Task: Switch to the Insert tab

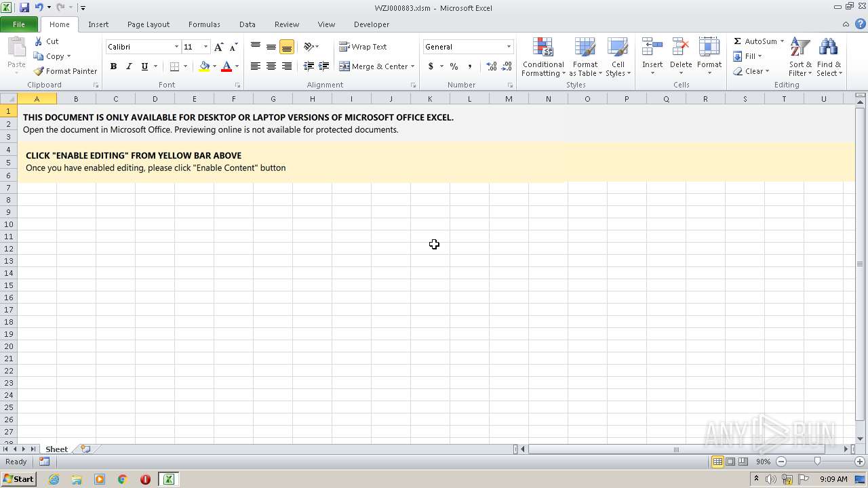Action: click(x=98, y=24)
